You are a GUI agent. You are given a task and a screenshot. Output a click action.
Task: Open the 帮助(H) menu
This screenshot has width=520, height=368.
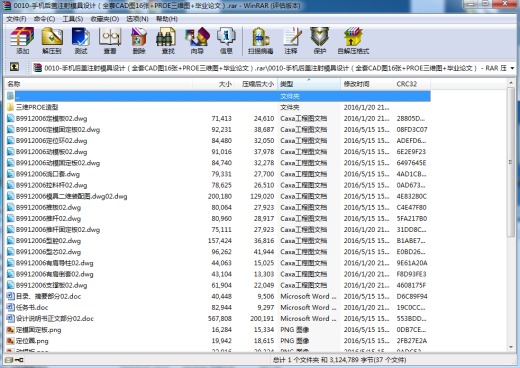(x=167, y=19)
